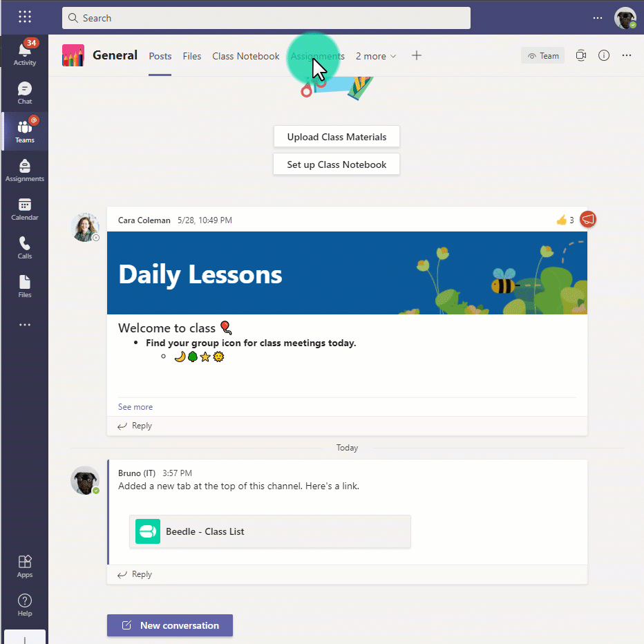Open Assignments in the left sidebar
The height and width of the screenshot is (644, 644).
(x=25, y=170)
